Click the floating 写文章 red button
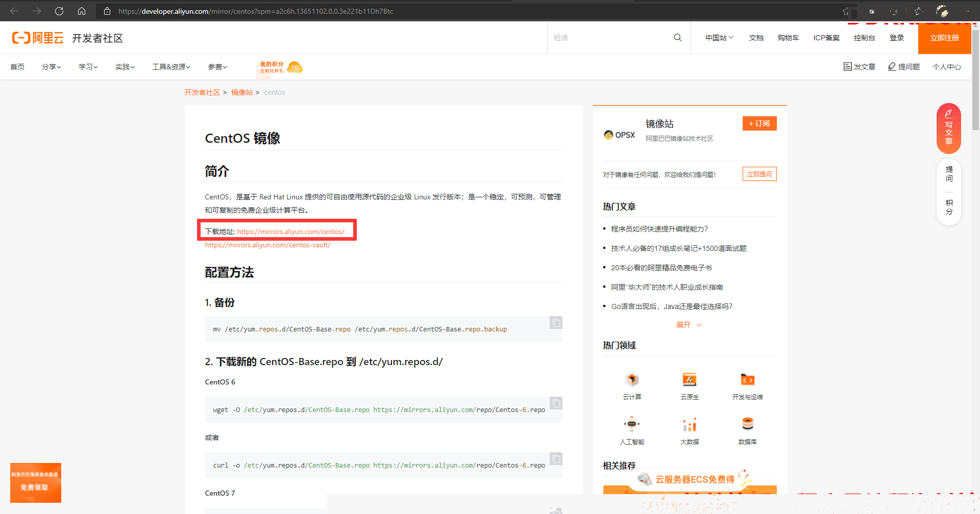Viewport: 980px width, 514px height. (949, 128)
